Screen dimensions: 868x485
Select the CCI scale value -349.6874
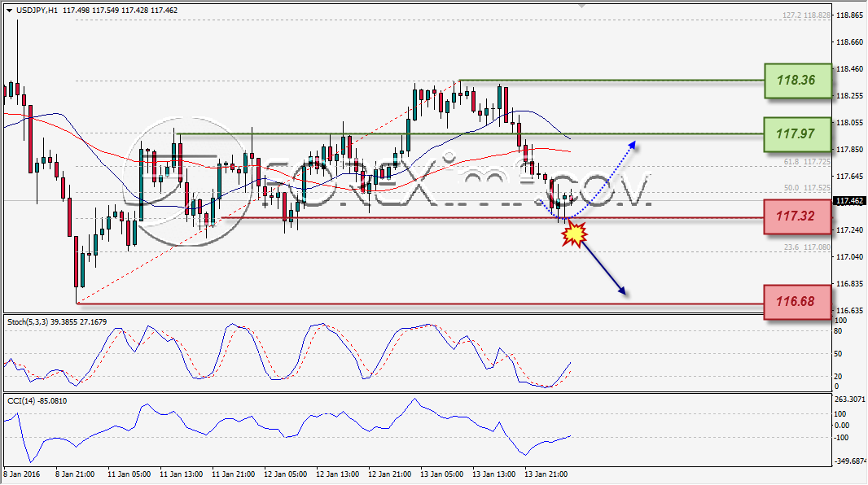(x=850, y=461)
